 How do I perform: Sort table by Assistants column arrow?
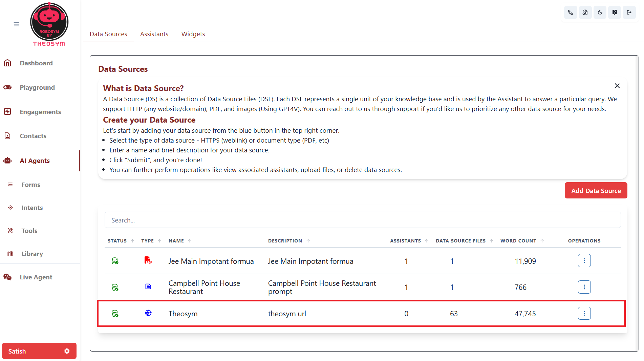(x=427, y=241)
